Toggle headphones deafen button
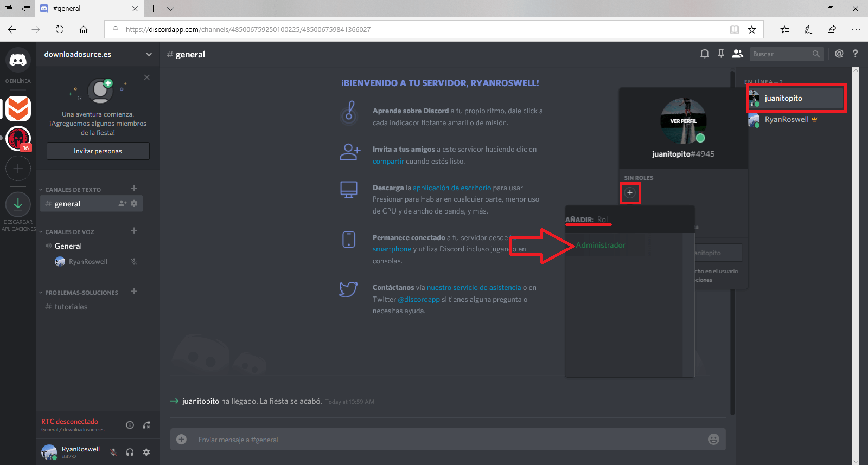This screenshot has height=465, width=868. [x=130, y=452]
